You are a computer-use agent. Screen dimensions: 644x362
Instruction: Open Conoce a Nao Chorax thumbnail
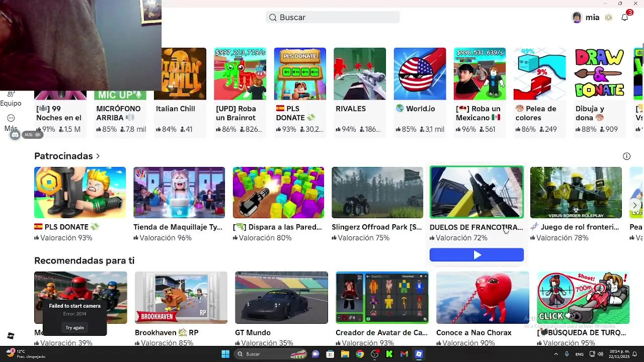click(482, 298)
